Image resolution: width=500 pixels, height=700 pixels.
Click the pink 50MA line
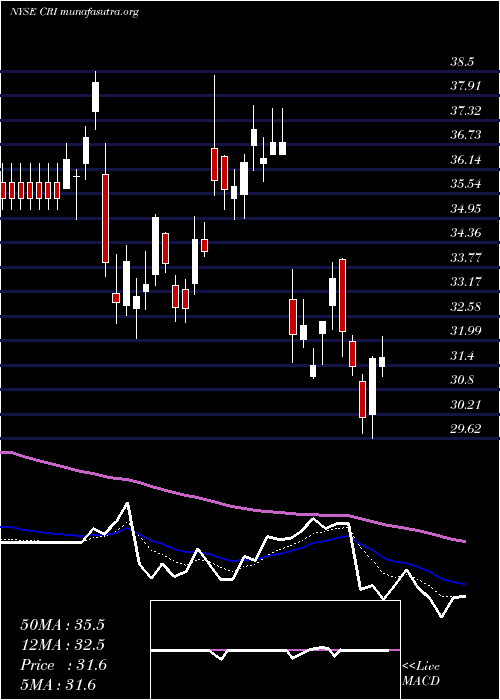pyautogui.click(x=232, y=506)
